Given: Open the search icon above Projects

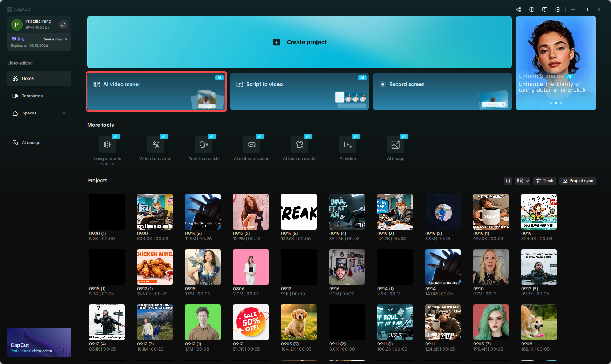Looking at the screenshot, I should click(508, 181).
